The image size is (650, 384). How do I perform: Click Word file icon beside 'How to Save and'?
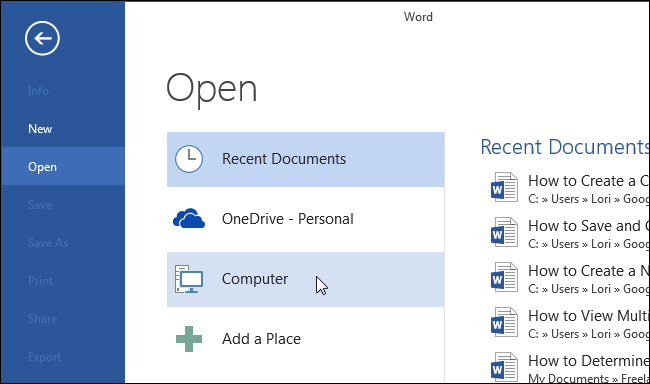pyautogui.click(x=504, y=232)
